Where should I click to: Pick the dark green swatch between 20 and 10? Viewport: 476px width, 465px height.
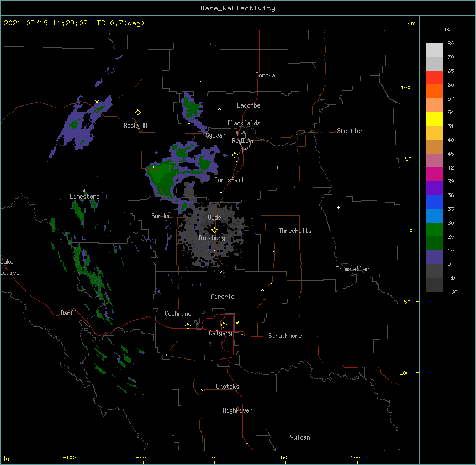point(434,244)
